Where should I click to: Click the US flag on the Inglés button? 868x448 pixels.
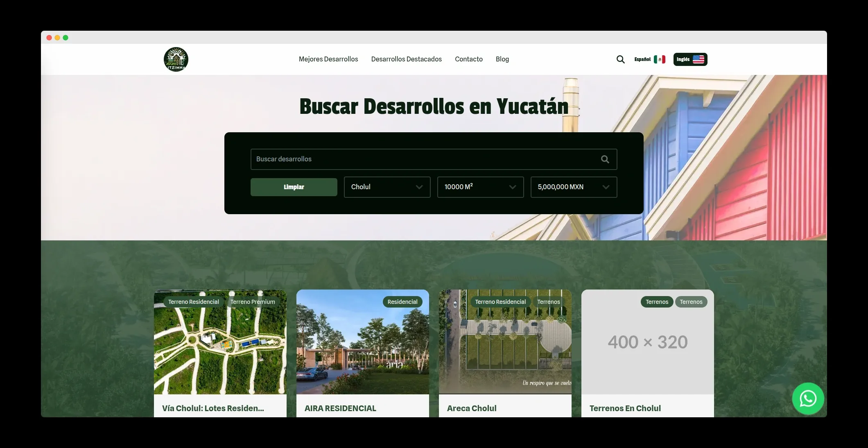pyautogui.click(x=699, y=59)
